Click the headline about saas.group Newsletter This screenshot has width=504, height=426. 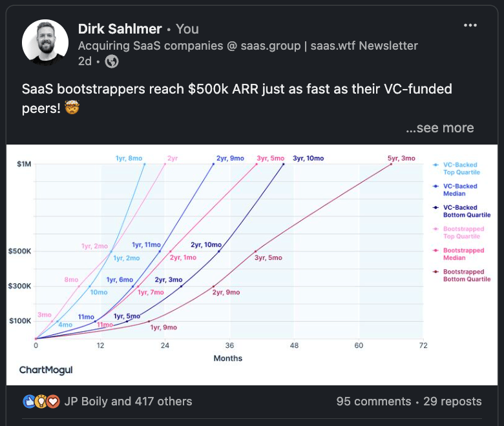(x=248, y=46)
